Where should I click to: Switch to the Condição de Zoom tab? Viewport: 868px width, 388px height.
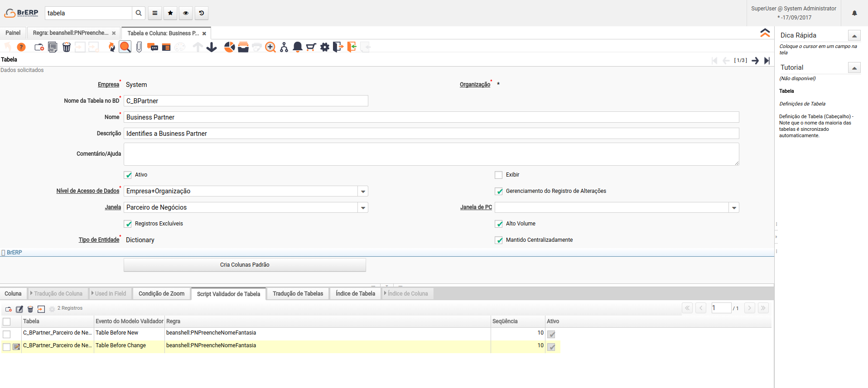[161, 294]
